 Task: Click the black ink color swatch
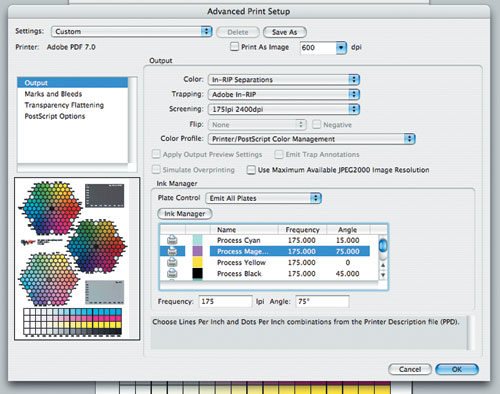pyautogui.click(x=197, y=273)
